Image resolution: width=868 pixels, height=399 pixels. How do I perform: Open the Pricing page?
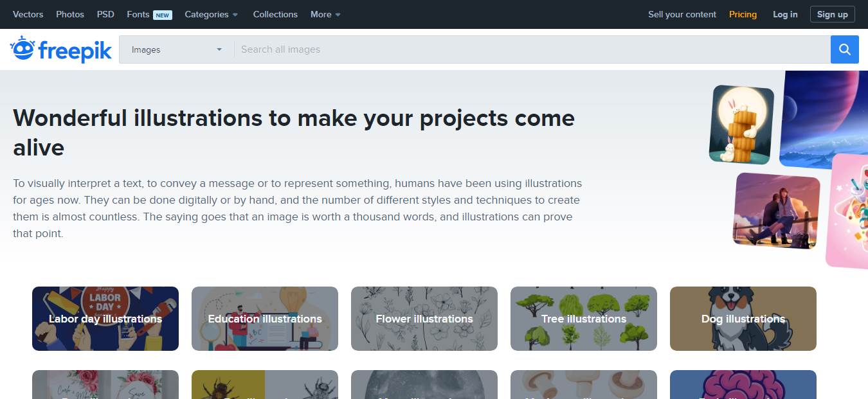coord(743,14)
